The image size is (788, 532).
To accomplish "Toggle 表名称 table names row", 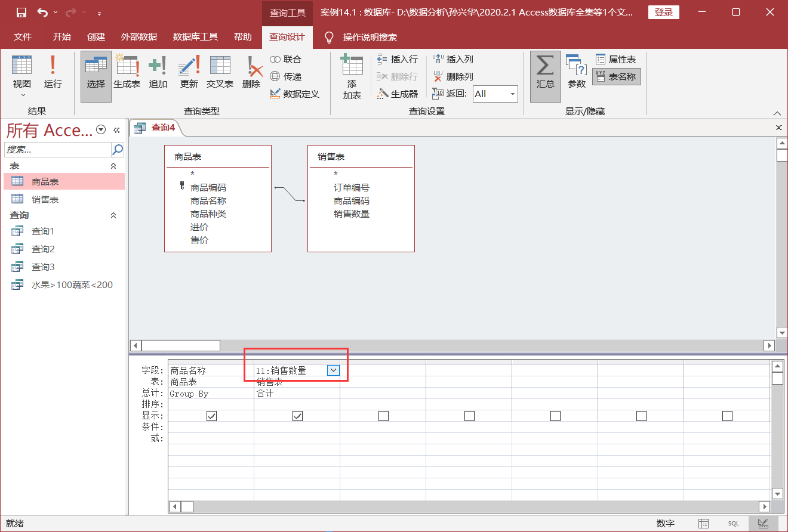I will click(616, 76).
